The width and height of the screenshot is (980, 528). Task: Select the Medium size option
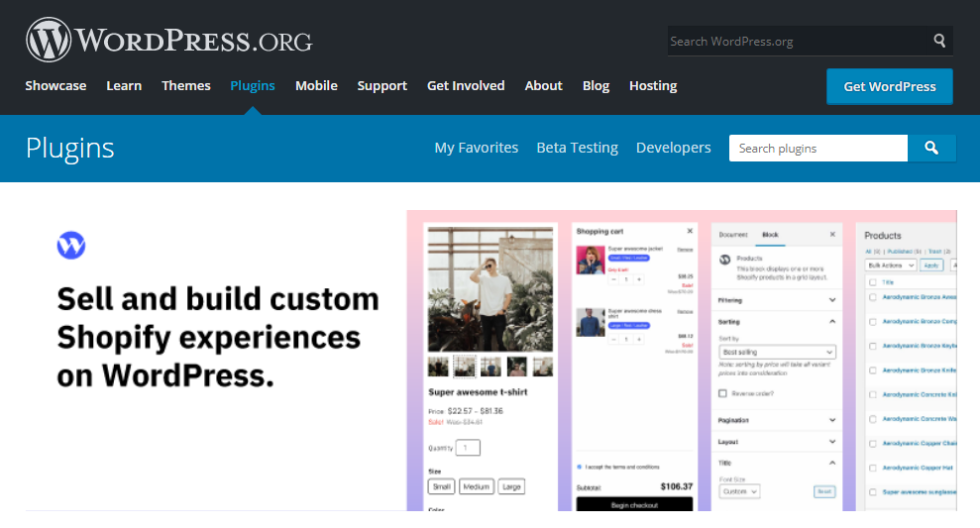click(x=477, y=486)
